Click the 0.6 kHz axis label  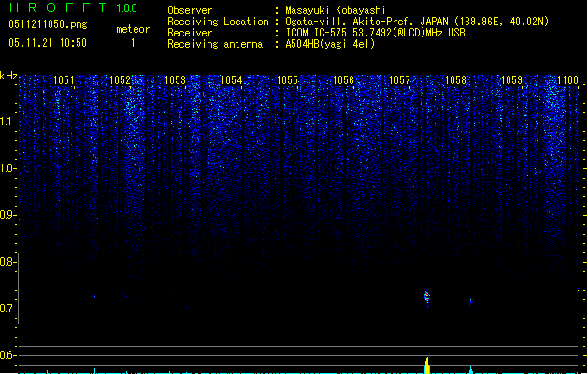(7, 355)
